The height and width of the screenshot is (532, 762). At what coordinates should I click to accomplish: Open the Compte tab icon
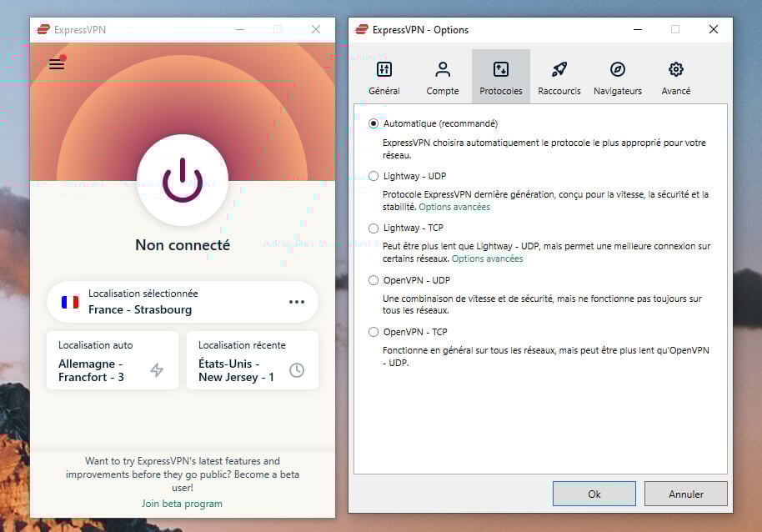(x=443, y=75)
